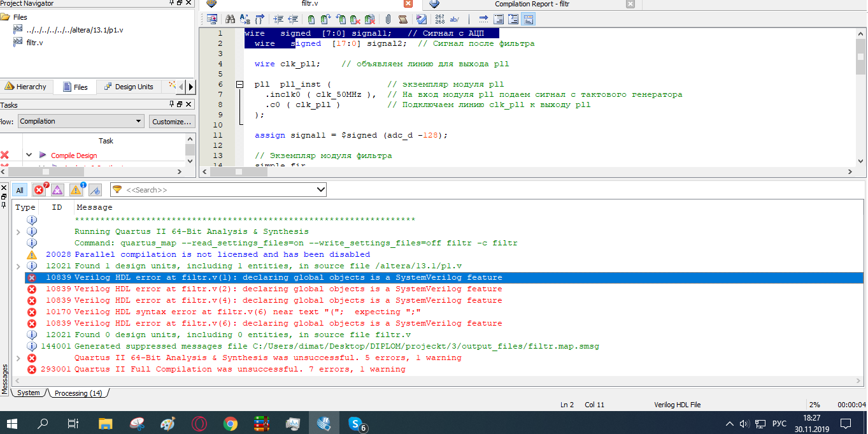Screen dimensions: 868x434
Task: Click the Replace text icon in editor toolbar
Action: pos(245,19)
